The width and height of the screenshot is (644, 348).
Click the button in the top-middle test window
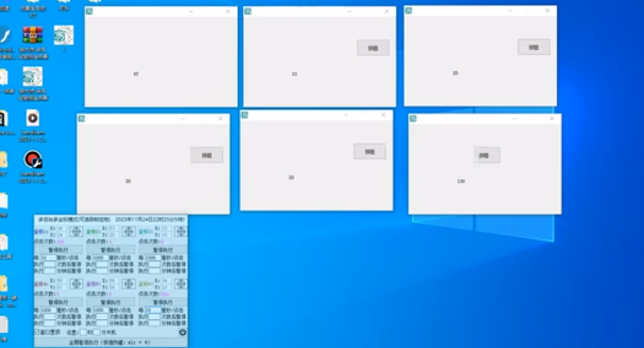[373, 48]
